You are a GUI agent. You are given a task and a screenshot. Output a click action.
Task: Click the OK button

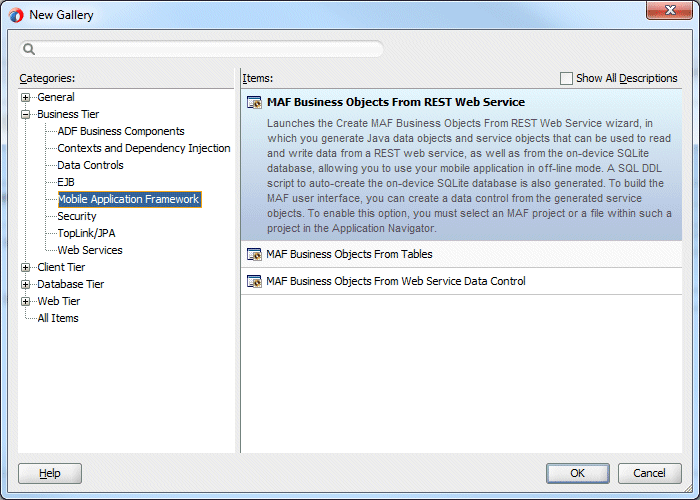point(578,473)
